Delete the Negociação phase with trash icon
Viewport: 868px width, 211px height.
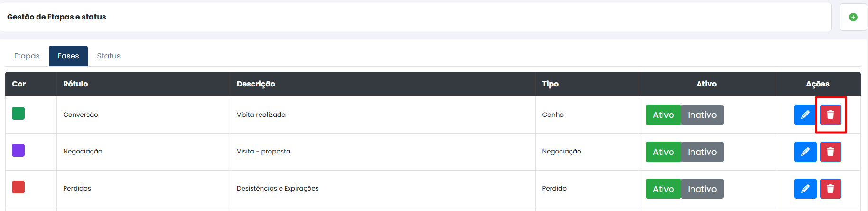point(831,152)
